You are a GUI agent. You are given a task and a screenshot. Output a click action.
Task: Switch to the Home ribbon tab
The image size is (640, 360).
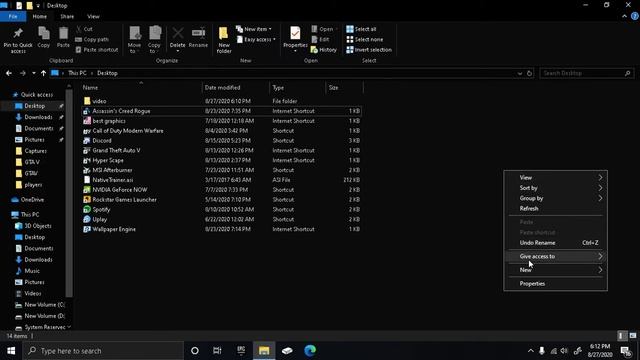[40, 16]
